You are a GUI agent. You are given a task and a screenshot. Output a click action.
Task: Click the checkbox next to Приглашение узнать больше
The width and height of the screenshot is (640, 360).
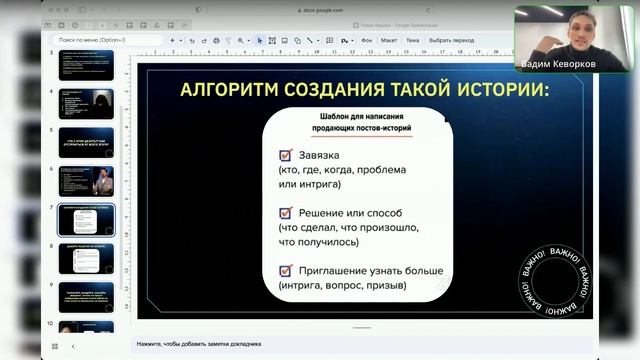point(285,271)
